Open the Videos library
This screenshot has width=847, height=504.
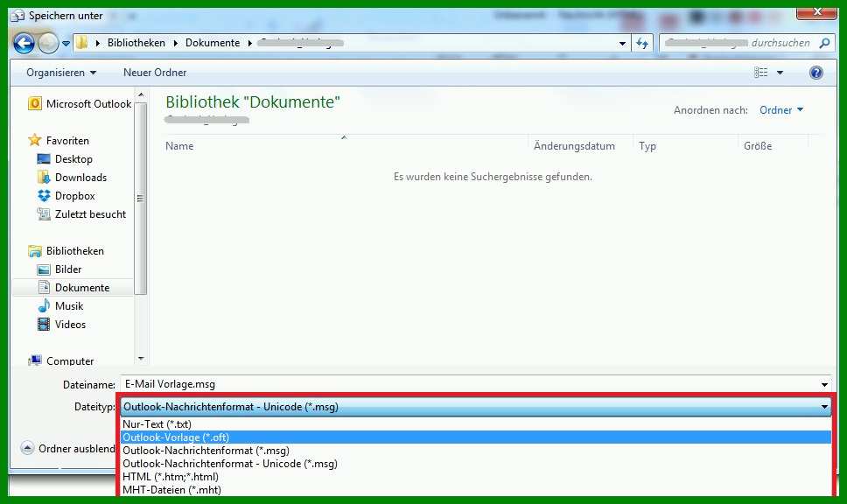point(70,324)
